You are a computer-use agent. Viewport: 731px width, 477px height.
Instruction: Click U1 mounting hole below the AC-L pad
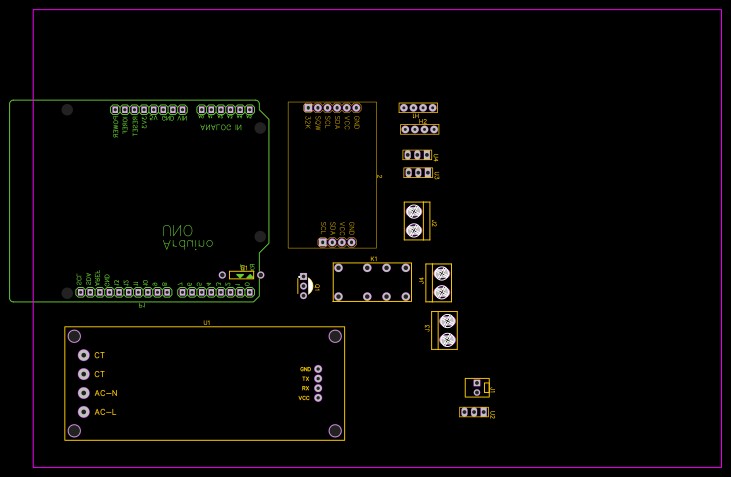pyautogui.click(x=74, y=431)
